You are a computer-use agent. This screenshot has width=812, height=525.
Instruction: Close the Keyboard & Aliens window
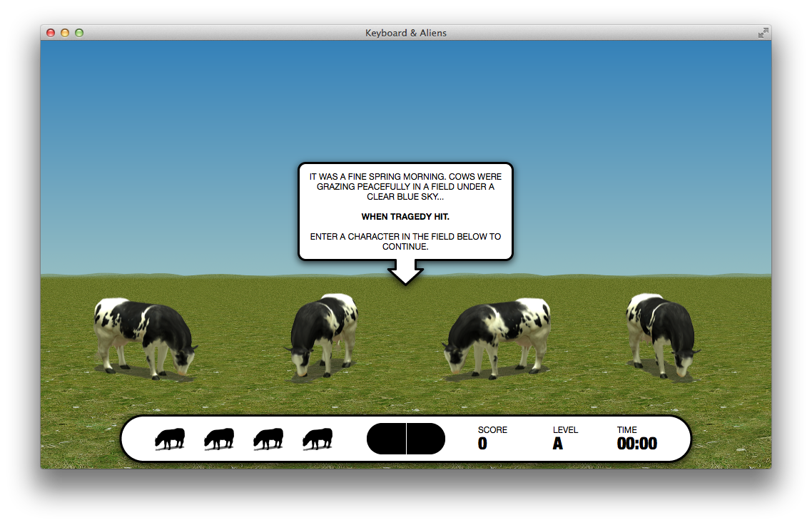51,33
